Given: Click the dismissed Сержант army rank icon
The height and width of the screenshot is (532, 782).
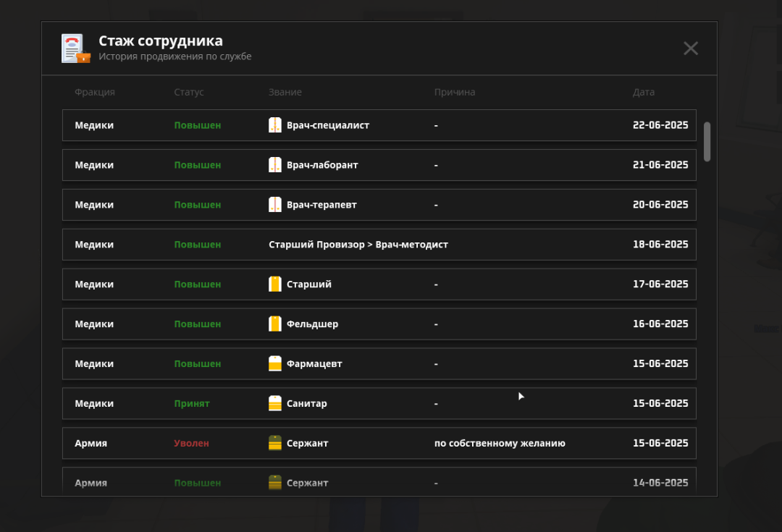Looking at the screenshot, I should click(275, 443).
